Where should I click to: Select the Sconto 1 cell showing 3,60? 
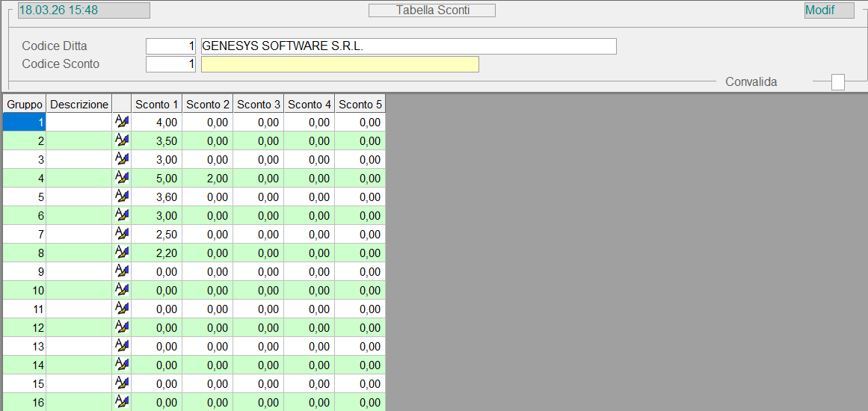[157, 197]
